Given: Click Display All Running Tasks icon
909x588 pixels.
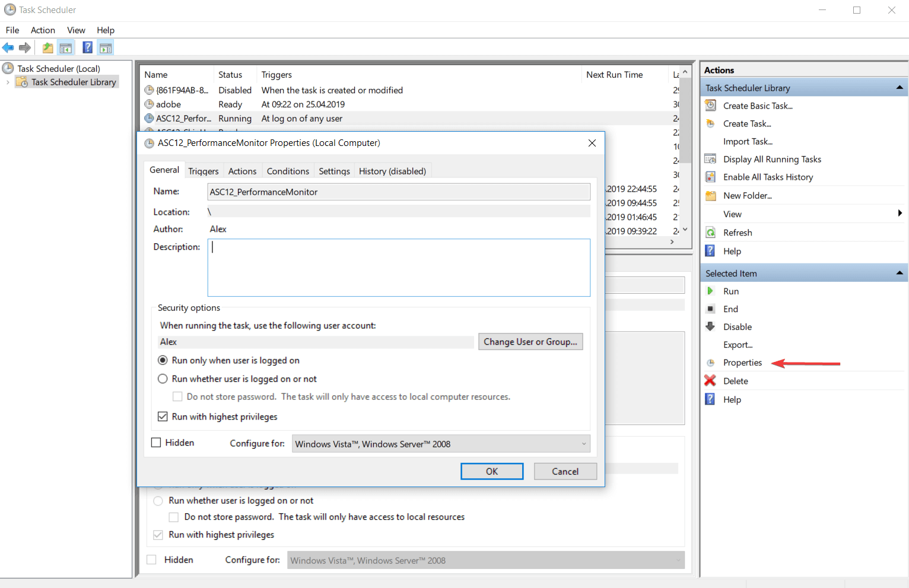Looking at the screenshot, I should [x=710, y=158].
